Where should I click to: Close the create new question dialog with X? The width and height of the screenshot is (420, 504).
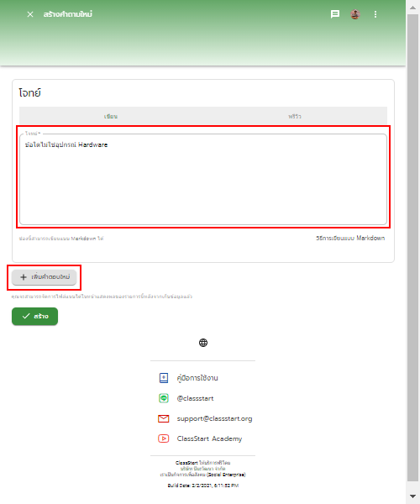coord(30,14)
